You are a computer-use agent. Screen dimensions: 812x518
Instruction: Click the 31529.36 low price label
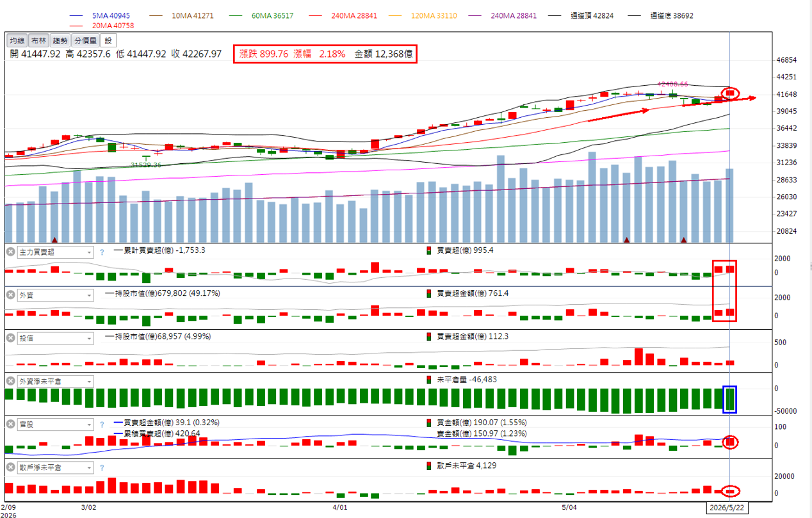point(147,165)
